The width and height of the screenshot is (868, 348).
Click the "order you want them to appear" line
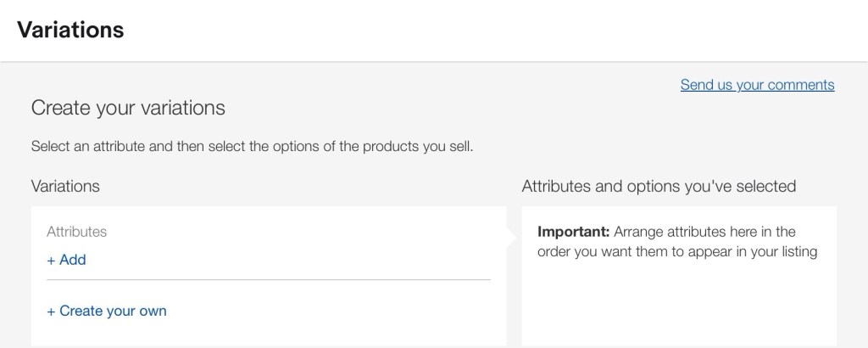pos(677,252)
